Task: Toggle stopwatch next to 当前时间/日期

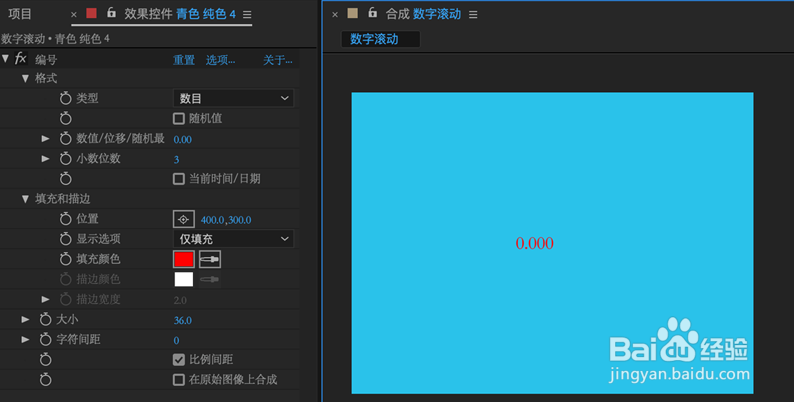Action: pos(65,179)
